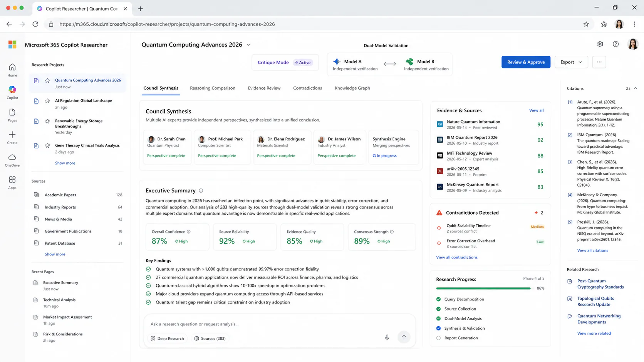
Task: Show more research projects
Action: click(65, 163)
